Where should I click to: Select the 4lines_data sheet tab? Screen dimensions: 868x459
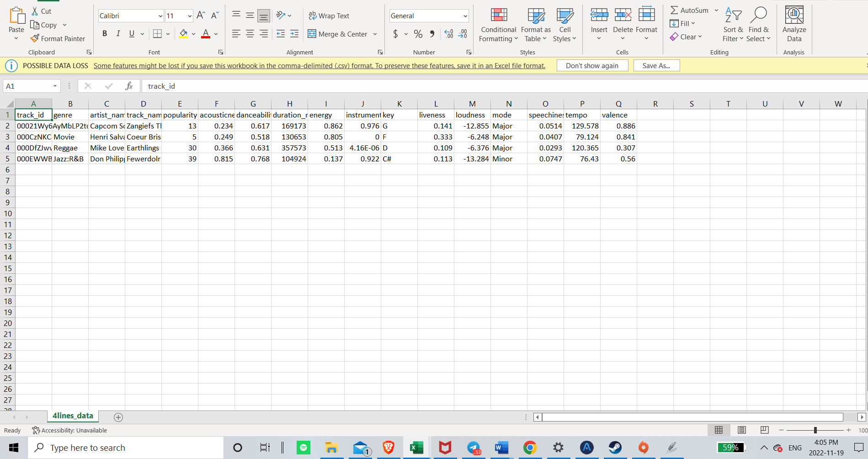(x=73, y=416)
